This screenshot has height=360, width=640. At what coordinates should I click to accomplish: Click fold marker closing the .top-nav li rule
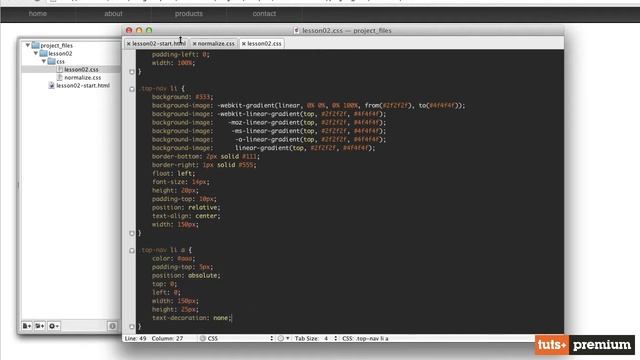(x=132, y=233)
